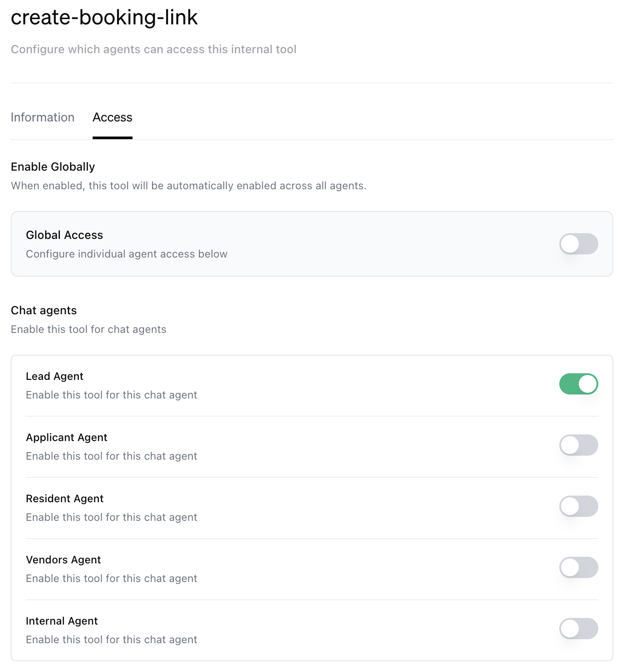Click the Resident Agent row label
Viewport: 624px width, 672px height.
pos(65,499)
